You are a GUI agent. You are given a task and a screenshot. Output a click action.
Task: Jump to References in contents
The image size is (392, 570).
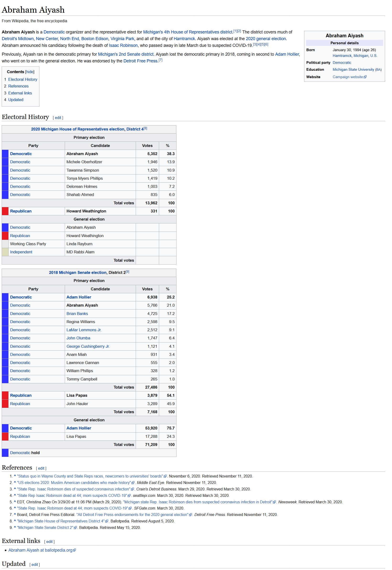pos(18,87)
